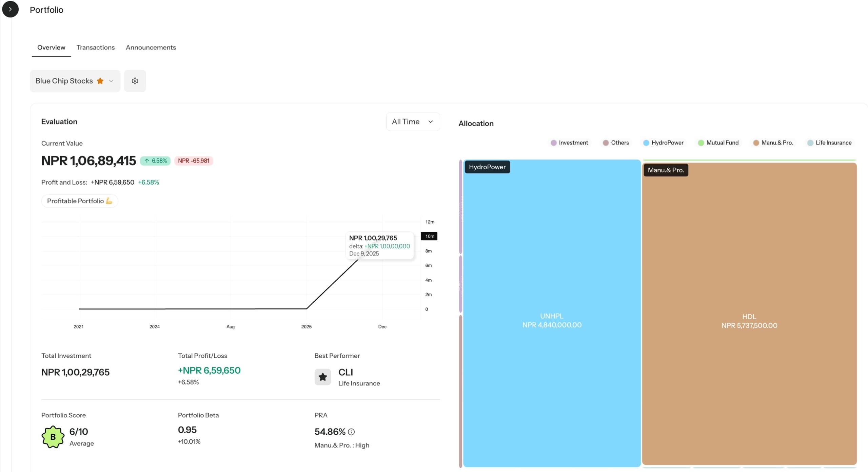Click CLI best performer link
The height and width of the screenshot is (472, 868).
(346, 372)
